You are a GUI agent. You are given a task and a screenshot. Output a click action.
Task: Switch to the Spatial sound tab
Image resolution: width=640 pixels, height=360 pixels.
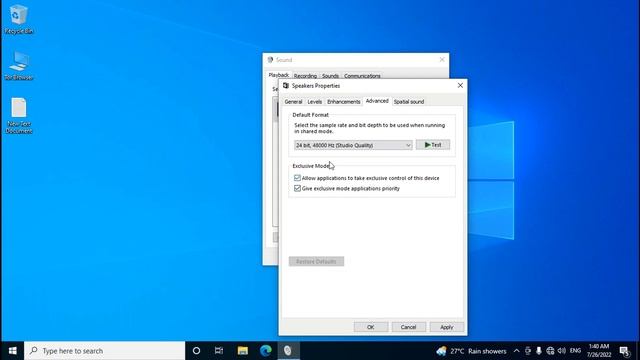[409, 102]
